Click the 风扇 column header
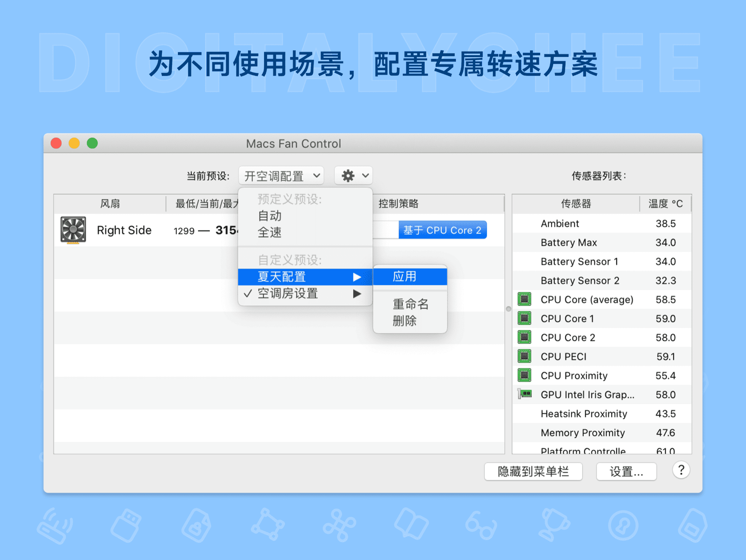 pyautogui.click(x=110, y=204)
